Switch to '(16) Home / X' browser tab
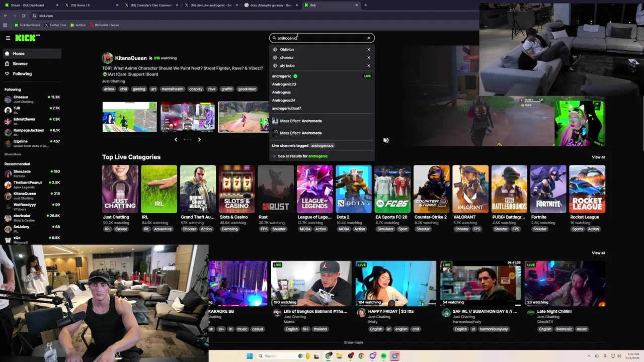 (91, 5)
